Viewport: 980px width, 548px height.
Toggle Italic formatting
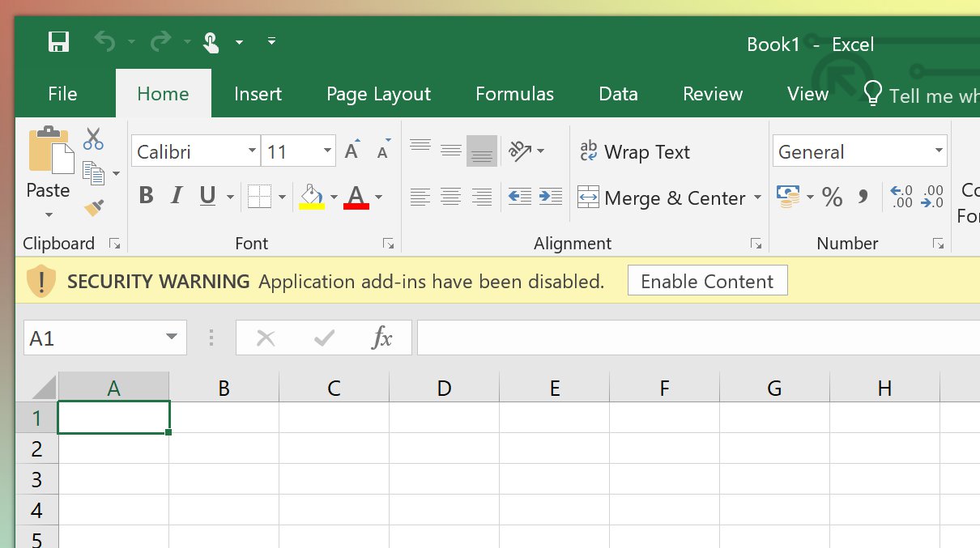click(x=176, y=195)
